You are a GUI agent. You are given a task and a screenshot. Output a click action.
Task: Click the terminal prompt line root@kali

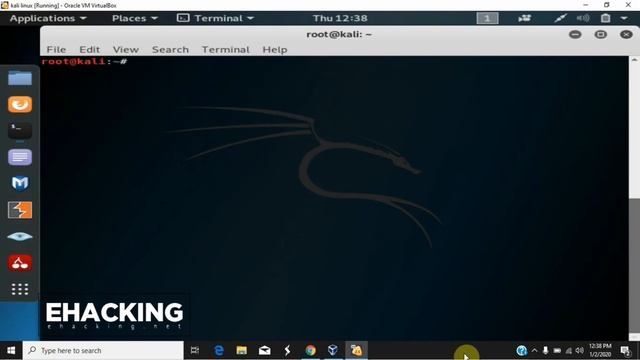click(x=84, y=62)
